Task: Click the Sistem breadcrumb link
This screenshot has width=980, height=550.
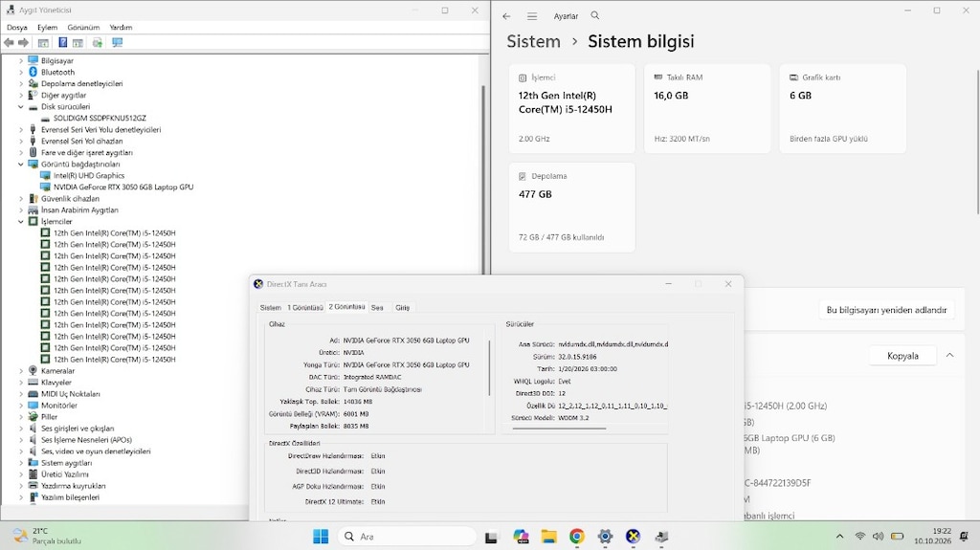Action: coord(533,41)
